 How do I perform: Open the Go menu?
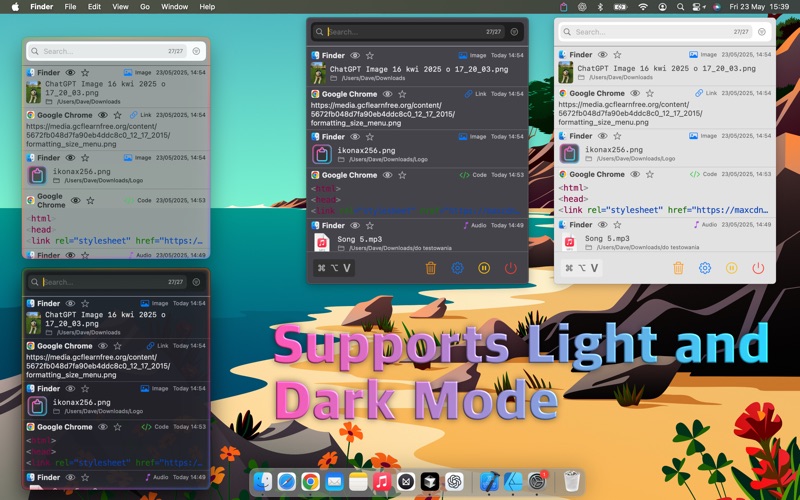145,7
